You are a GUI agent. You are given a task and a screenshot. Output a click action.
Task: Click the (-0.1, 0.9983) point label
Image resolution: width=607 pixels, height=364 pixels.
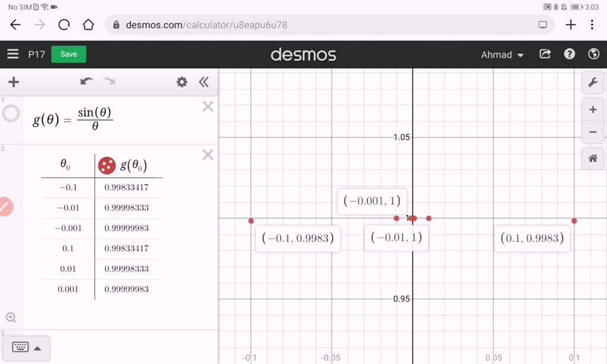pyautogui.click(x=298, y=238)
